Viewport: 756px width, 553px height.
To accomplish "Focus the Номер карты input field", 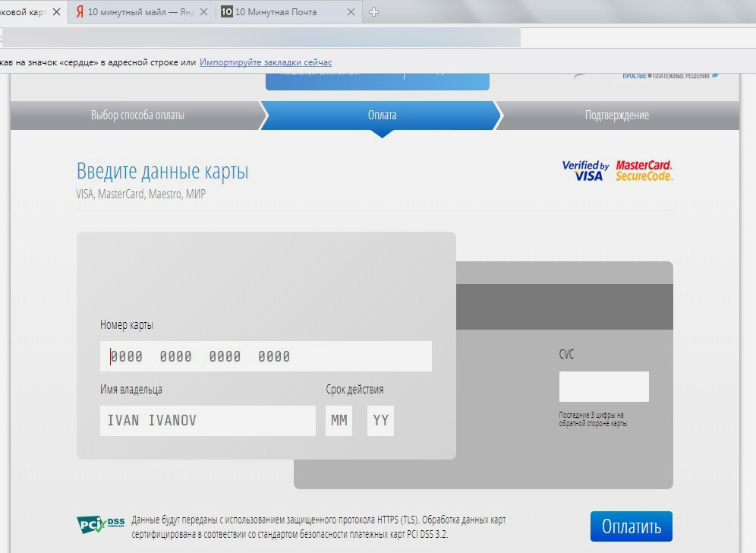I will click(266, 356).
